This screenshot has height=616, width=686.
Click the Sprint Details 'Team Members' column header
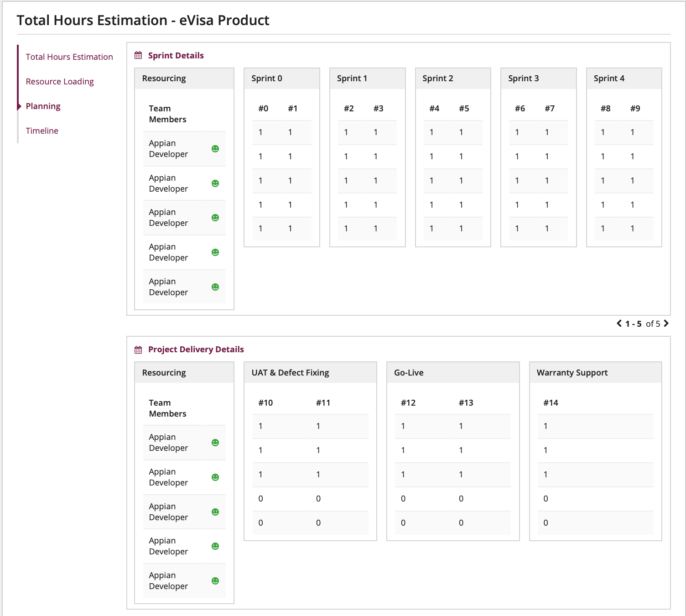click(x=167, y=114)
